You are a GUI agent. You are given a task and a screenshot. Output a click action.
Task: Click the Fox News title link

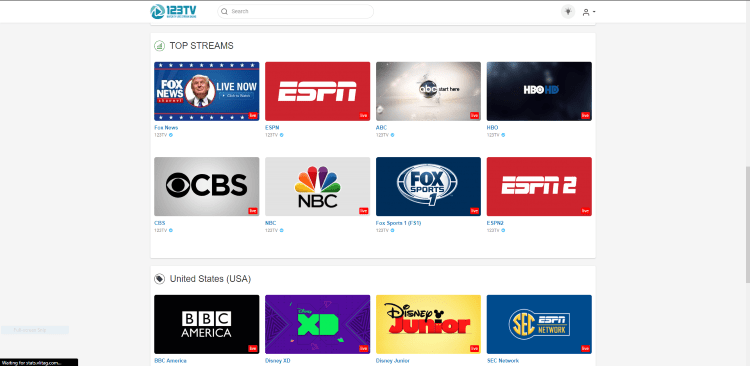tap(166, 128)
